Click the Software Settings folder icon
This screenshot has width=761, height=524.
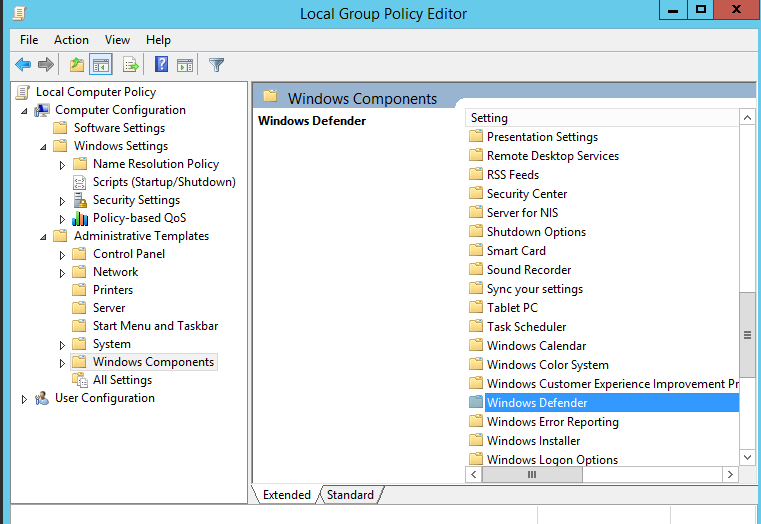click(60, 128)
